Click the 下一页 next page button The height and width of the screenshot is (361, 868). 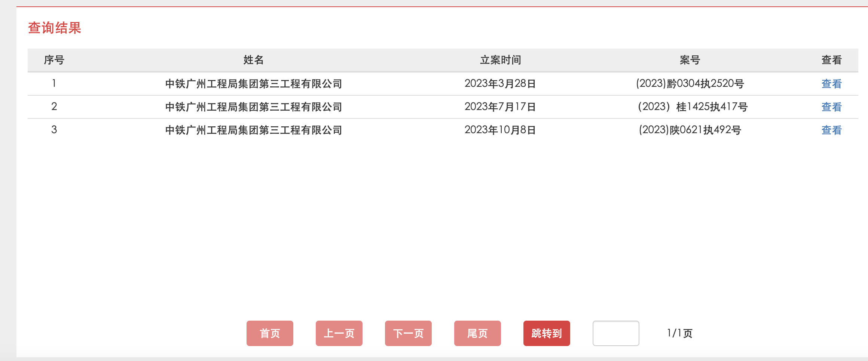pyautogui.click(x=408, y=333)
